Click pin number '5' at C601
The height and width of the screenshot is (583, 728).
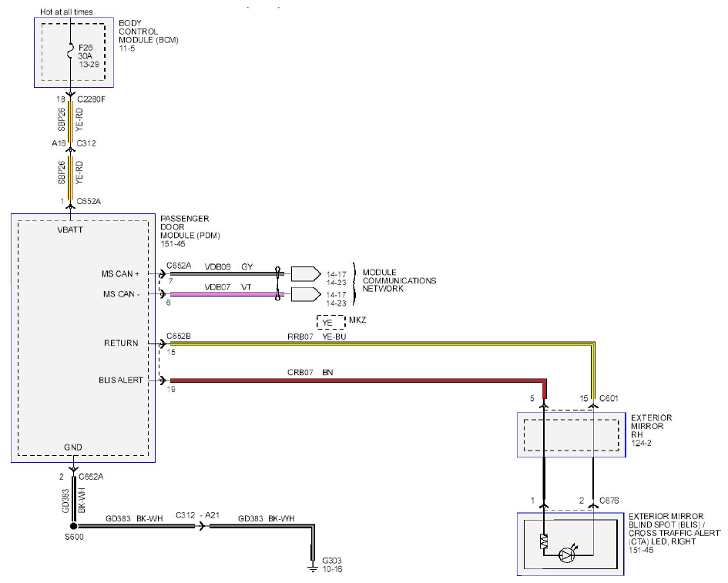(532, 398)
